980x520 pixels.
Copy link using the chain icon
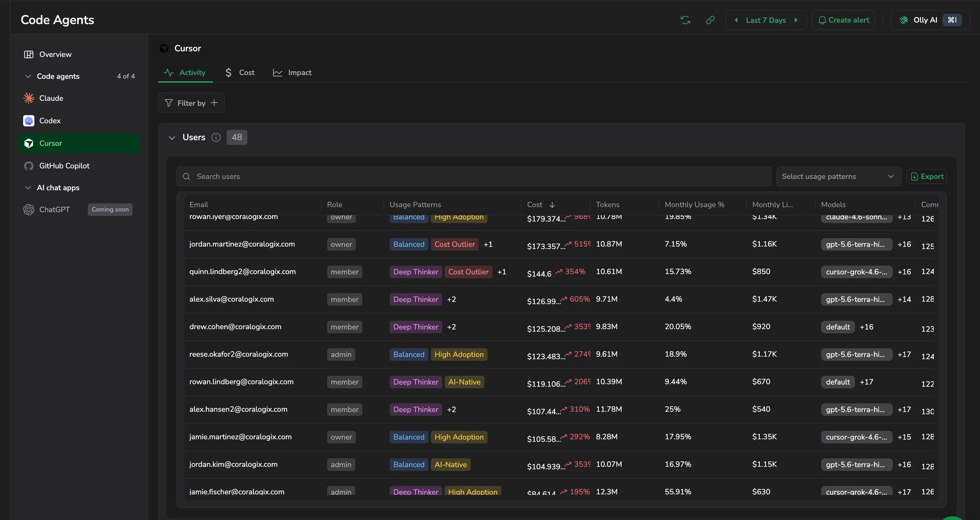point(710,20)
